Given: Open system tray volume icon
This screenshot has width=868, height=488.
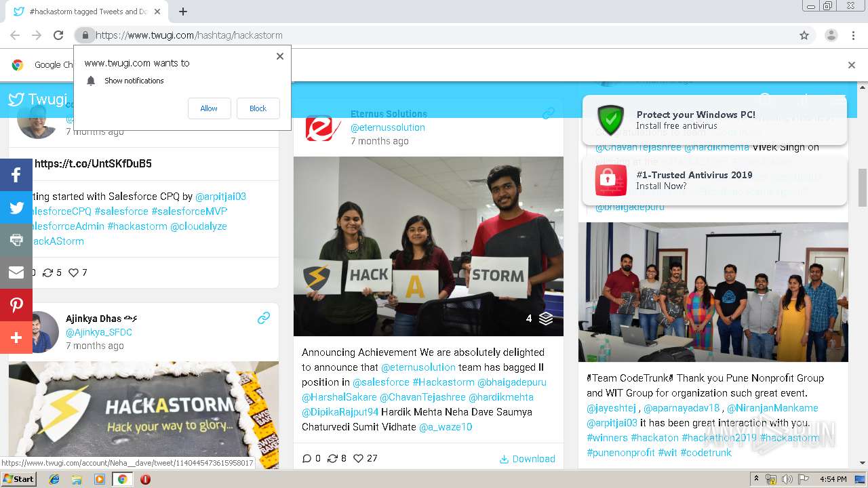Looking at the screenshot, I should (x=787, y=479).
